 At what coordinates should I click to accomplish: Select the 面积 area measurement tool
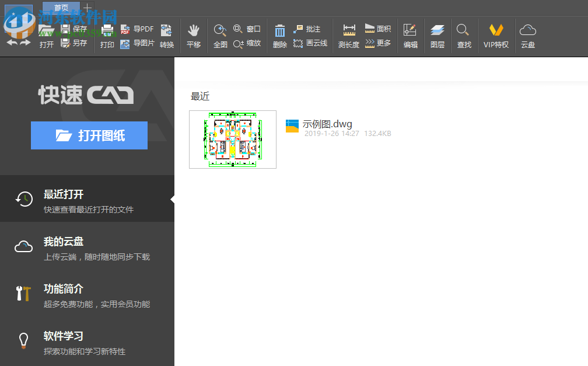[x=379, y=28]
